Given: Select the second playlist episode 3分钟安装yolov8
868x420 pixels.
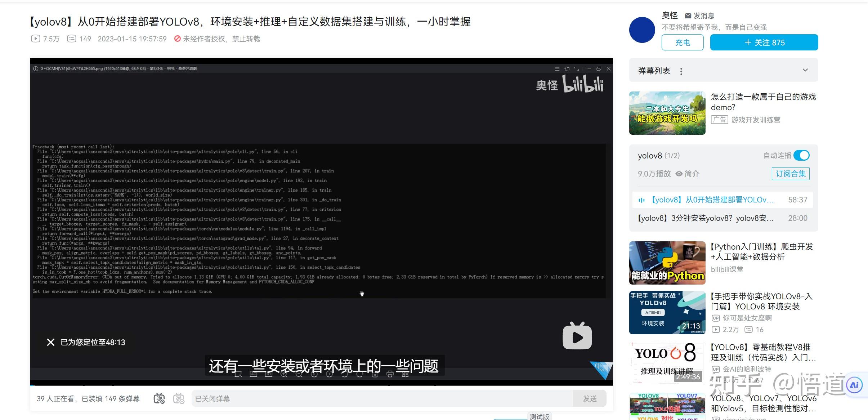Looking at the screenshot, I should [705, 218].
